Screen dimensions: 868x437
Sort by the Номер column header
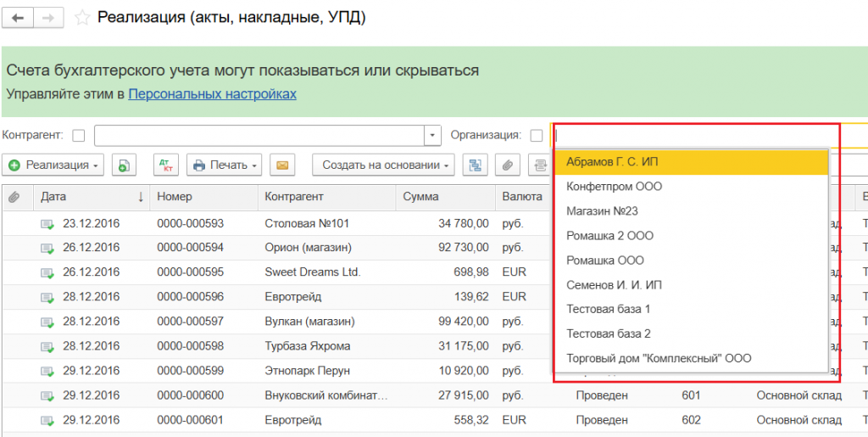tap(204, 197)
